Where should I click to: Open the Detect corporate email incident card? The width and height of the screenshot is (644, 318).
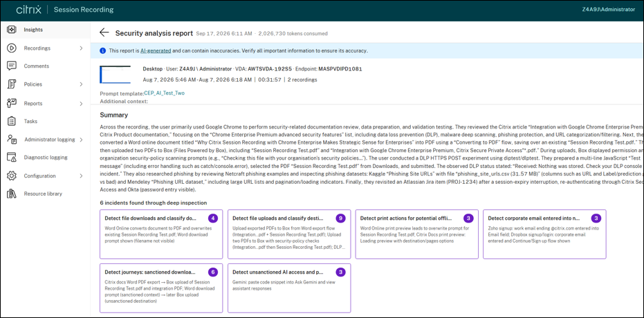(544, 234)
